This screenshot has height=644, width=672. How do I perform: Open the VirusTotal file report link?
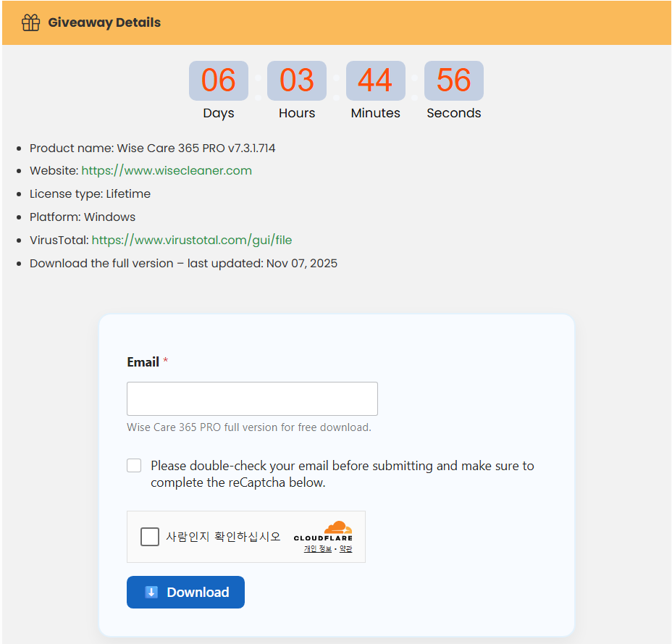click(x=192, y=240)
